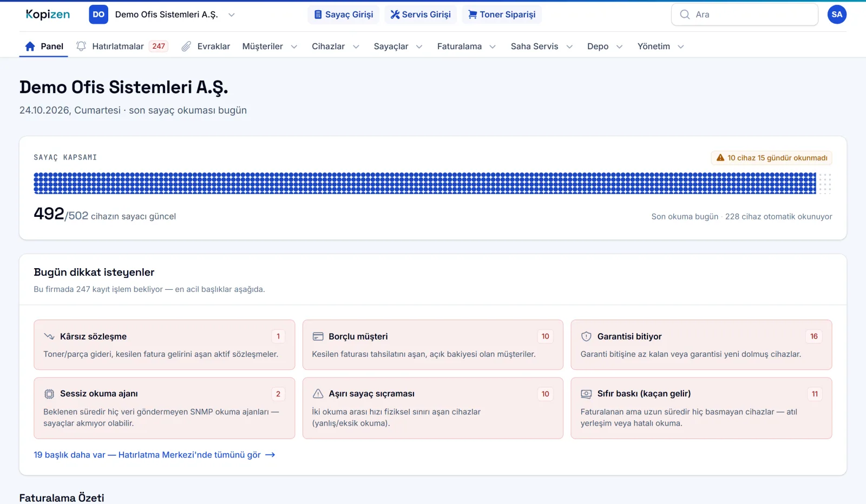
Task: Click the trend-down icon on Kârsız sözleşme
Action: [49, 336]
